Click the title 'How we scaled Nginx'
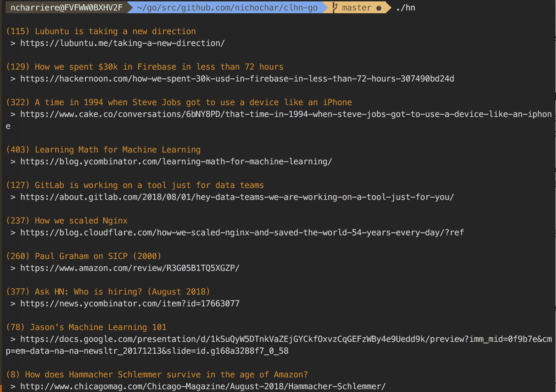This screenshot has height=392, width=556. 81,221
